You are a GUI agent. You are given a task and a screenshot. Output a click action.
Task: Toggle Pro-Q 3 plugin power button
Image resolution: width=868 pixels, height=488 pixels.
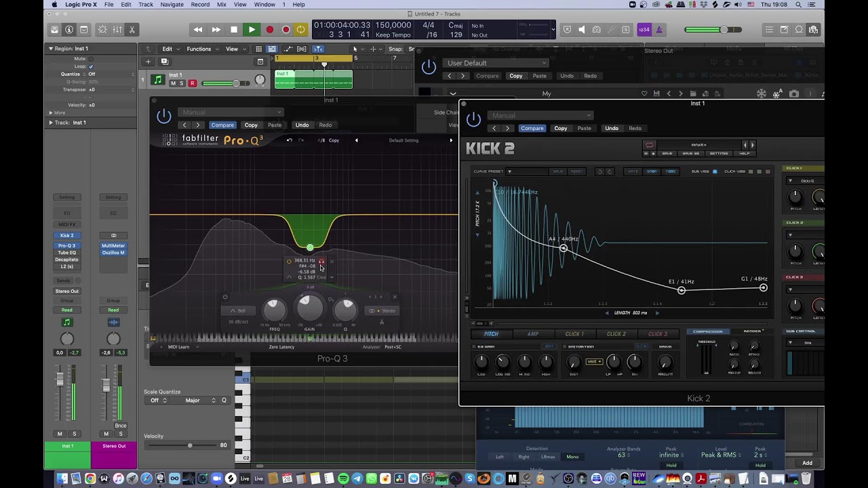pyautogui.click(x=164, y=117)
